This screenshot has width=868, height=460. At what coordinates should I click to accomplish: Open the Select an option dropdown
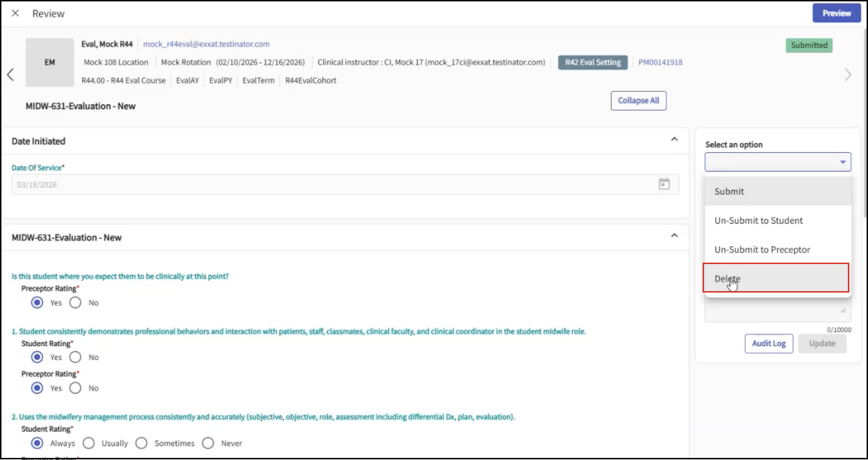pos(778,162)
